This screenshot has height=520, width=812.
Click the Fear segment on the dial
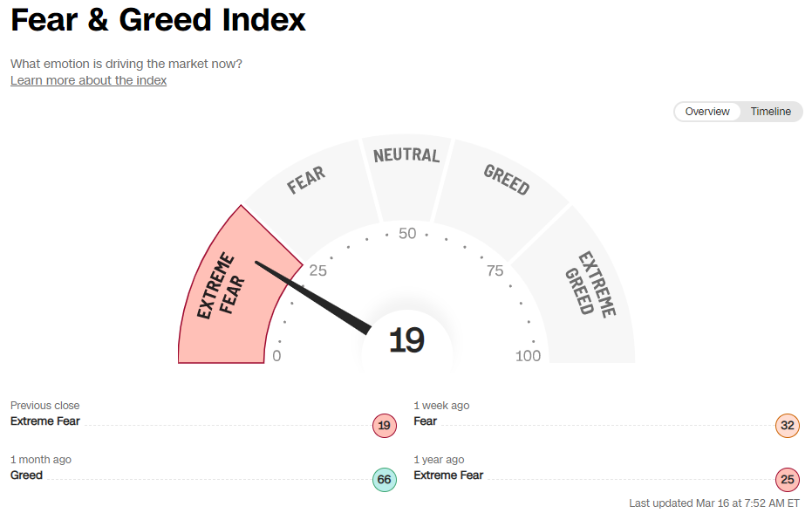click(x=305, y=179)
